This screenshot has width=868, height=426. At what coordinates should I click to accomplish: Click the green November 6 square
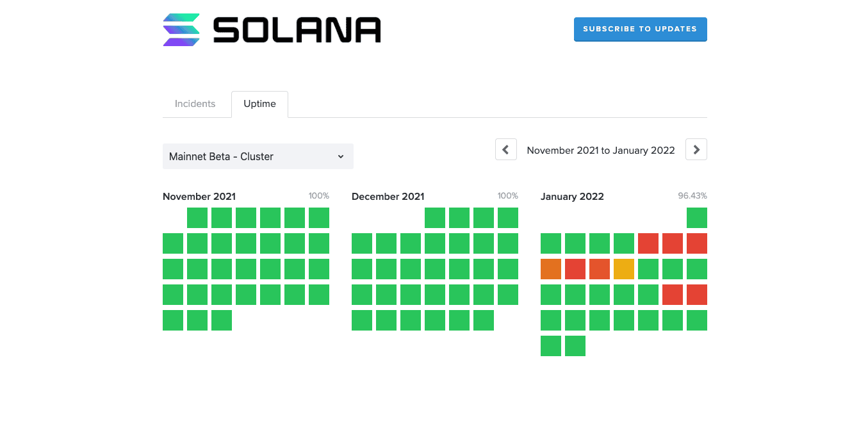[319, 218]
